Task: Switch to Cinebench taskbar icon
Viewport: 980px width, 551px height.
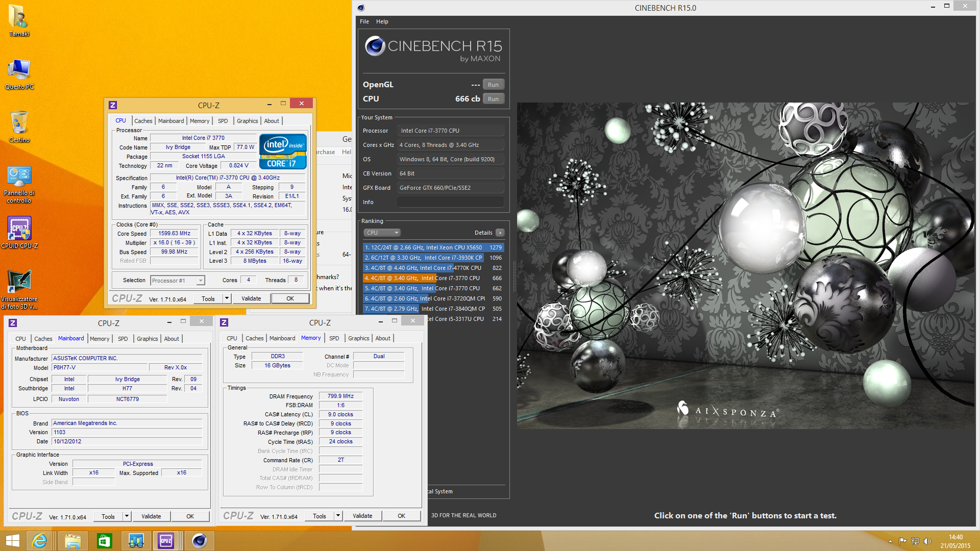Action: (x=199, y=541)
